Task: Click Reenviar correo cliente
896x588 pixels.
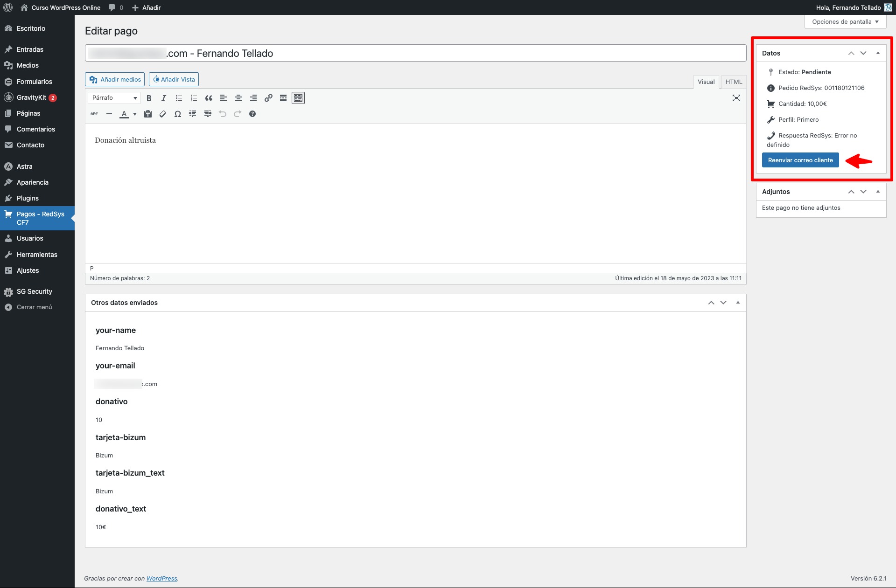Action: (800, 160)
